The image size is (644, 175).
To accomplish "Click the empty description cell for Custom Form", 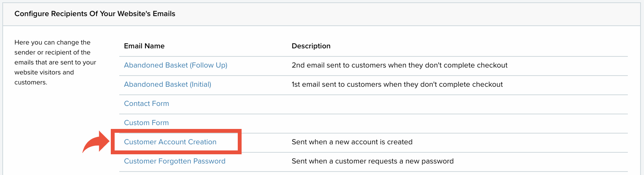I will (x=460, y=123).
